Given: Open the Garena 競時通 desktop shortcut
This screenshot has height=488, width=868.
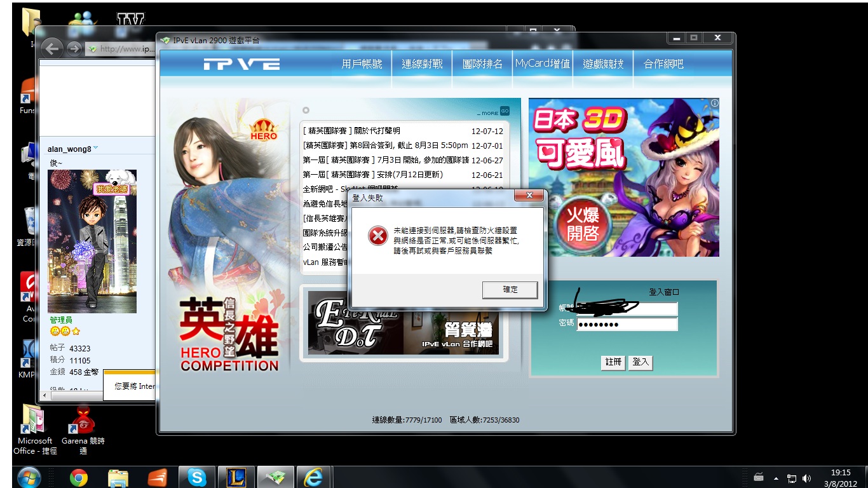Looking at the screenshot, I should click(x=83, y=431).
